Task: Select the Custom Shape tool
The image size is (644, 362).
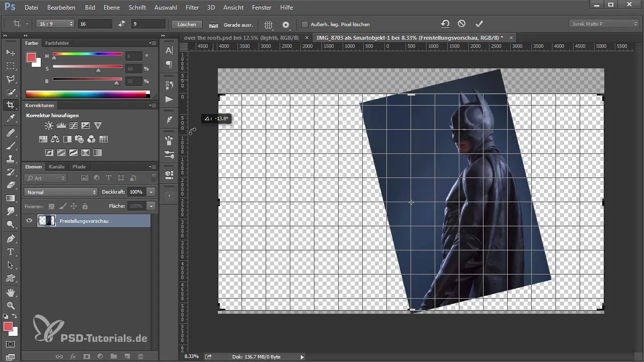Action: (x=10, y=278)
